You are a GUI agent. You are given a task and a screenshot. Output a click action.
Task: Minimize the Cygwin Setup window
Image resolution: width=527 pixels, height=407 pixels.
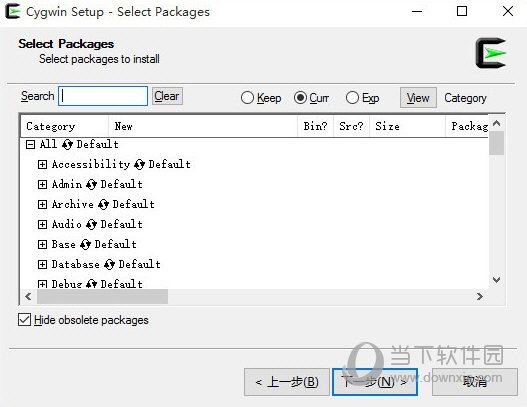point(417,11)
